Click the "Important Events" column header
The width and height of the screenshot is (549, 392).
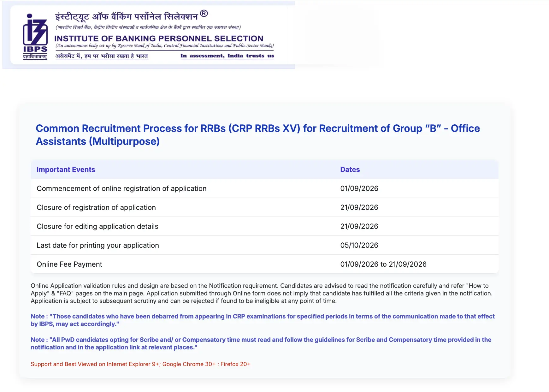(66, 169)
